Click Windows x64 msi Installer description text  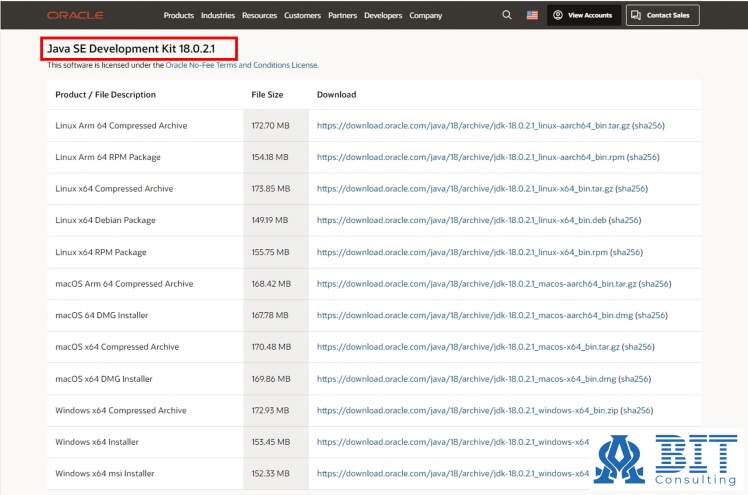click(x=104, y=473)
